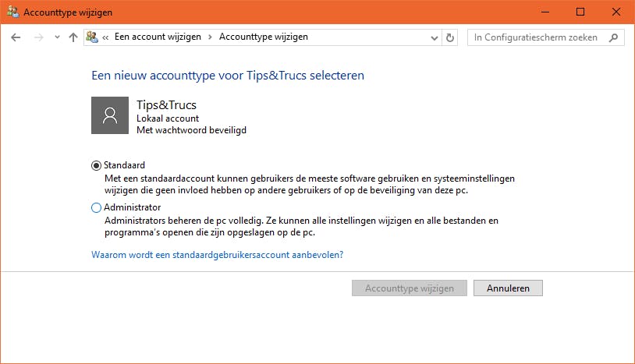Go to 'Een account wijzigen' breadcrumb

158,37
